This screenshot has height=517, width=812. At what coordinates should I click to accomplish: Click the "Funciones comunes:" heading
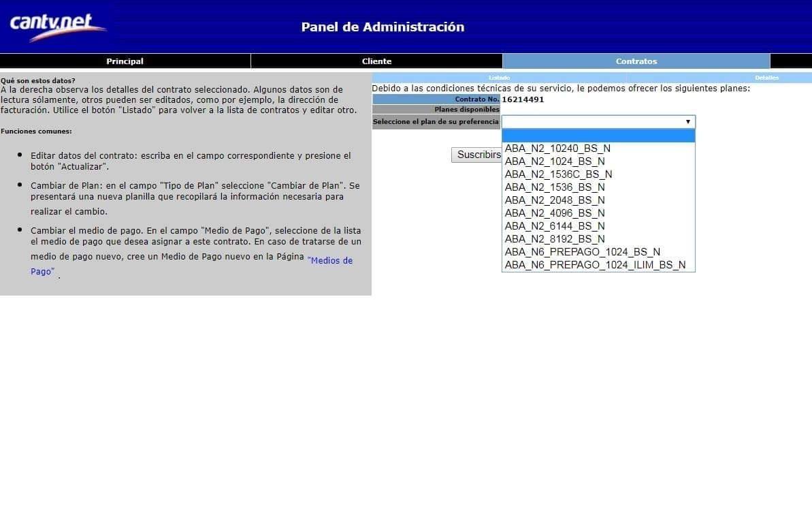[x=36, y=131]
